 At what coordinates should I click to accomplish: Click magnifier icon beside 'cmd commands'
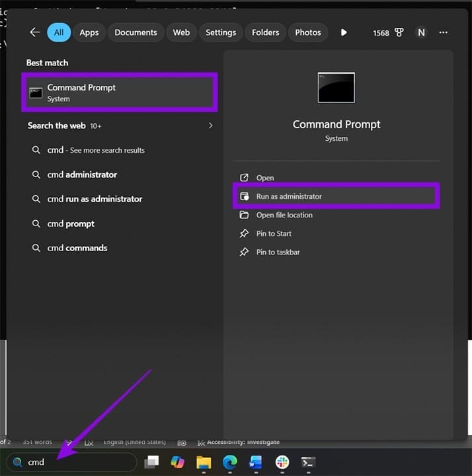36,248
